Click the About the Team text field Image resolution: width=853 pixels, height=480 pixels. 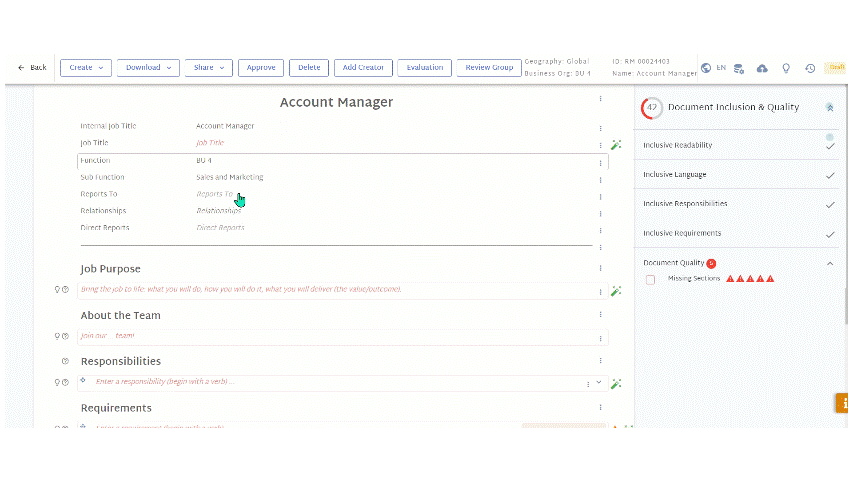click(343, 337)
